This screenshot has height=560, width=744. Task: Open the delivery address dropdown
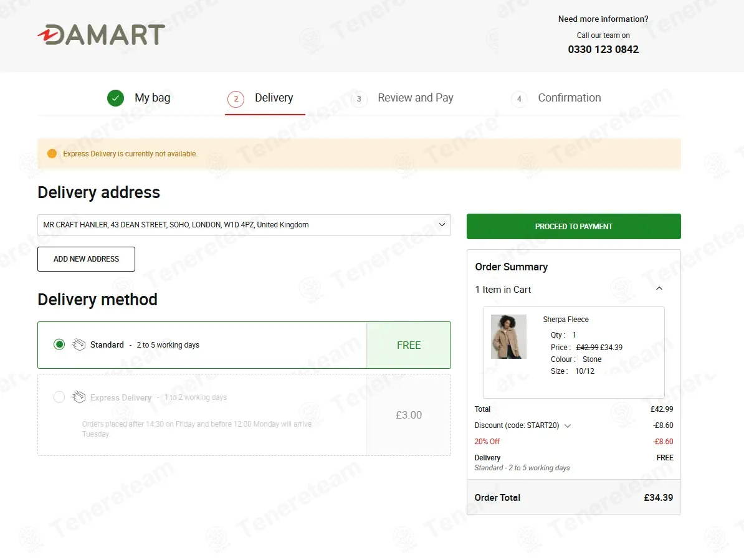[244, 225]
